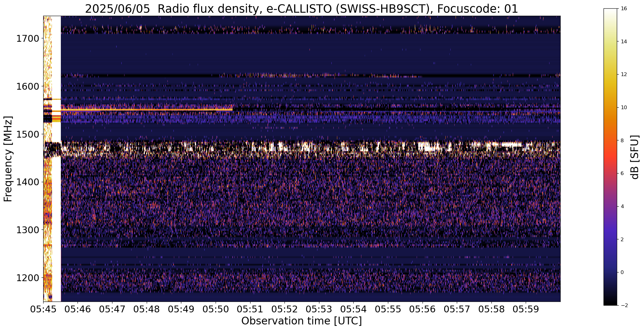Click the 05:58 time tick label
Image resolution: width=644 pixels, height=330 pixels.
tap(491, 309)
